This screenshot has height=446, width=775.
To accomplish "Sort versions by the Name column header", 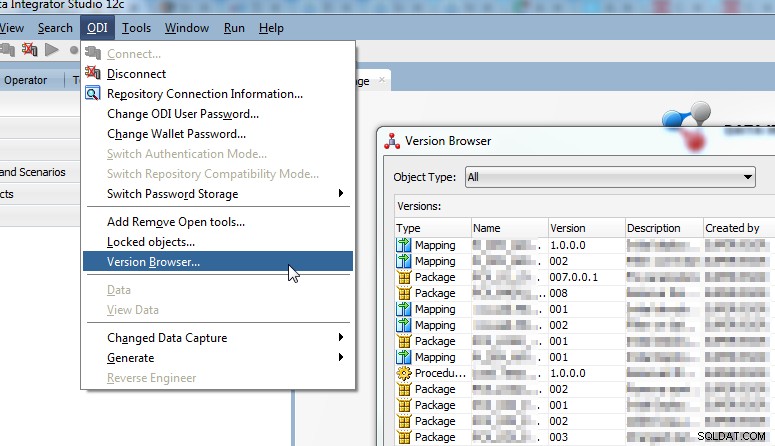I will pos(510,228).
